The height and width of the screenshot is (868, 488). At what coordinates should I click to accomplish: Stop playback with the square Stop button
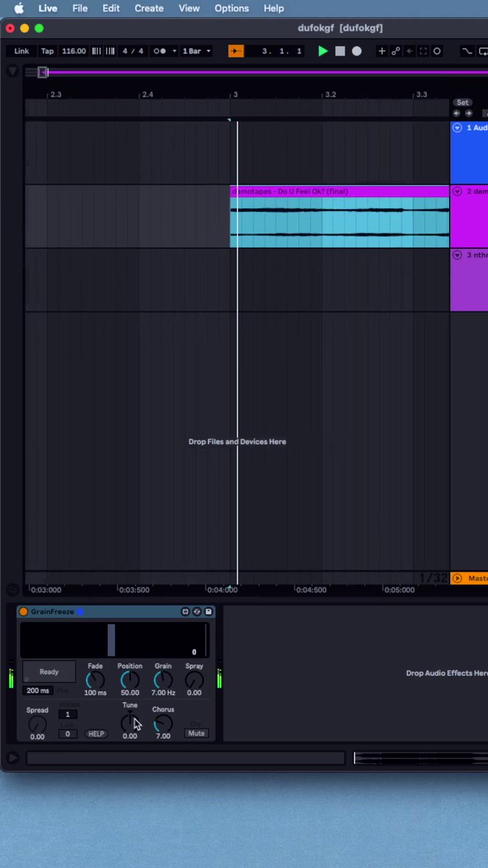(340, 51)
